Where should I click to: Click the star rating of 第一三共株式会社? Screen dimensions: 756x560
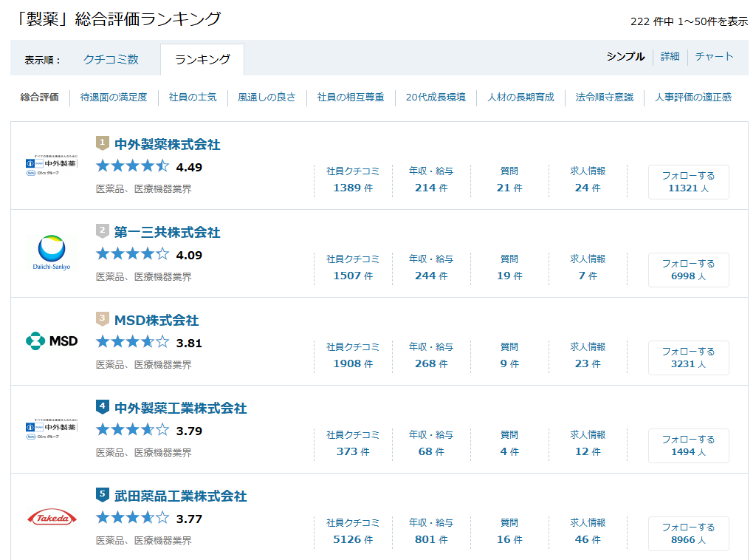(133, 254)
